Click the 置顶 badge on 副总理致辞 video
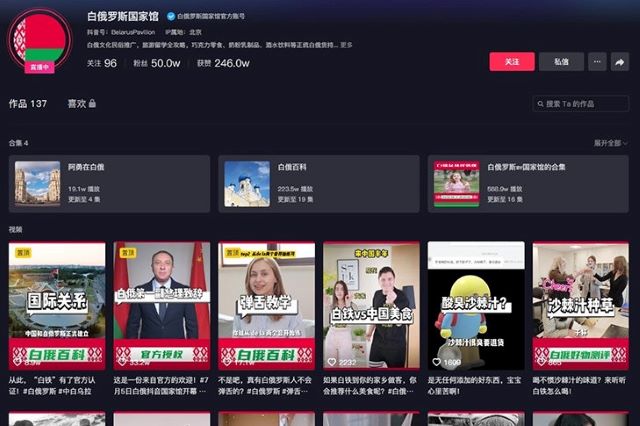Viewport: 640px width, 426px height. coord(127,253)
